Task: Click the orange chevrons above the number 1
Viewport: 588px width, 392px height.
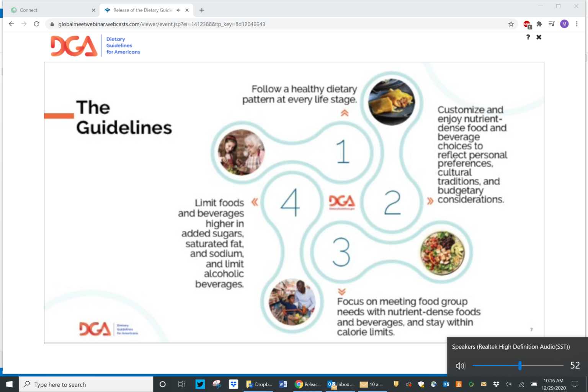Action: [x=345, y=113]
